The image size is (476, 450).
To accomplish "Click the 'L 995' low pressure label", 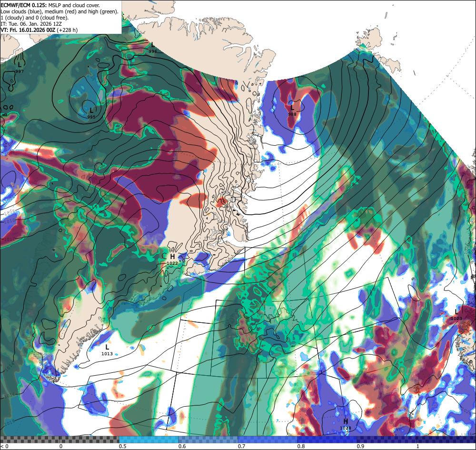I will coord(91,113).
